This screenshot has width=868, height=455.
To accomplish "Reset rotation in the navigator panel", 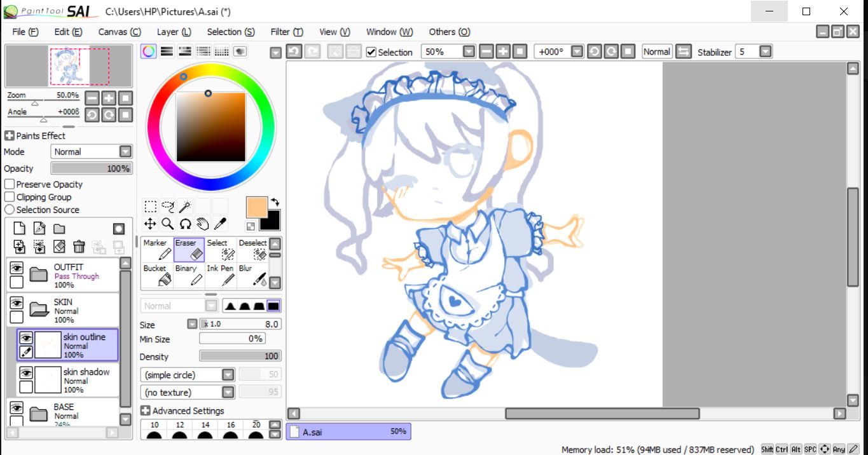I will pos(125,114).
